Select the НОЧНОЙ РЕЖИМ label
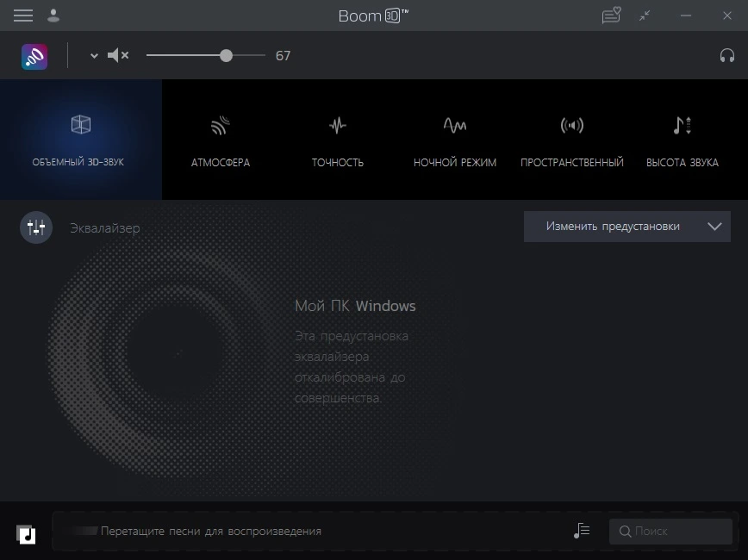This screenshot has width=748, height=560. (x=455, y=163)
